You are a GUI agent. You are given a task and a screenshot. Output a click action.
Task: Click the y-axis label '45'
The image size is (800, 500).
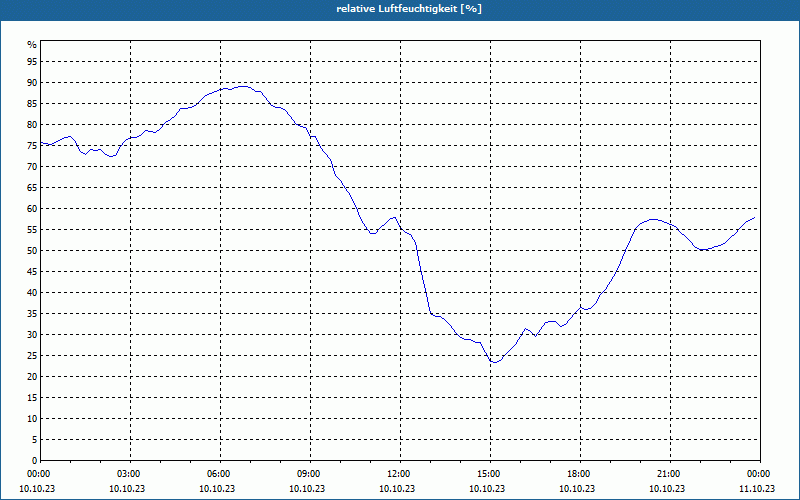click(32, 271)
